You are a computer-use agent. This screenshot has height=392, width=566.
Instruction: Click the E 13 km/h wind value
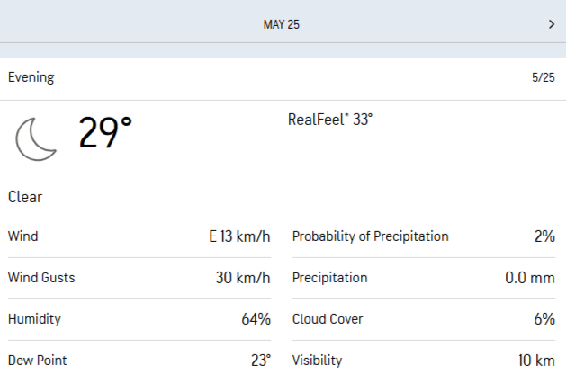(239, 237)
